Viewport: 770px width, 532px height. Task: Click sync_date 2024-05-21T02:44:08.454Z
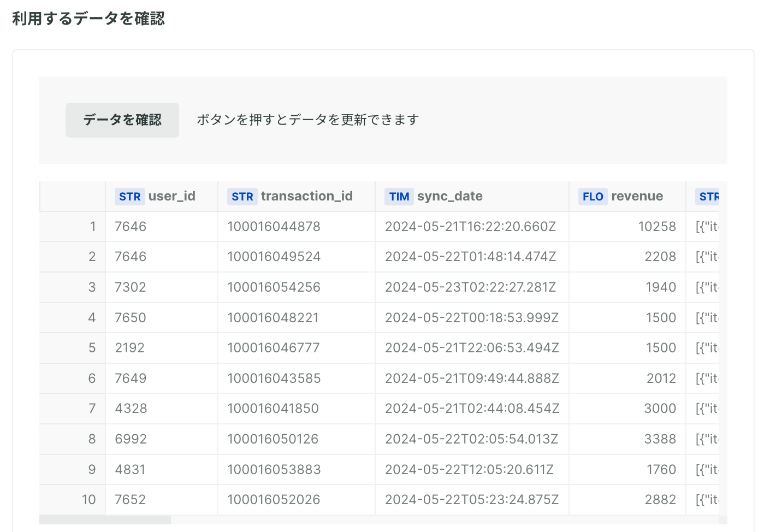click(x=472, y=409)
